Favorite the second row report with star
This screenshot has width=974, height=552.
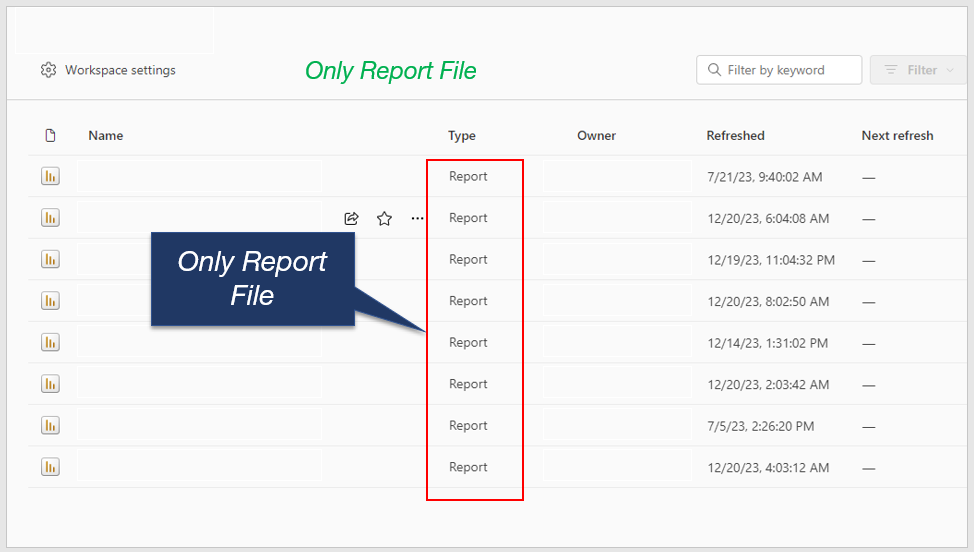coord(385,218)
